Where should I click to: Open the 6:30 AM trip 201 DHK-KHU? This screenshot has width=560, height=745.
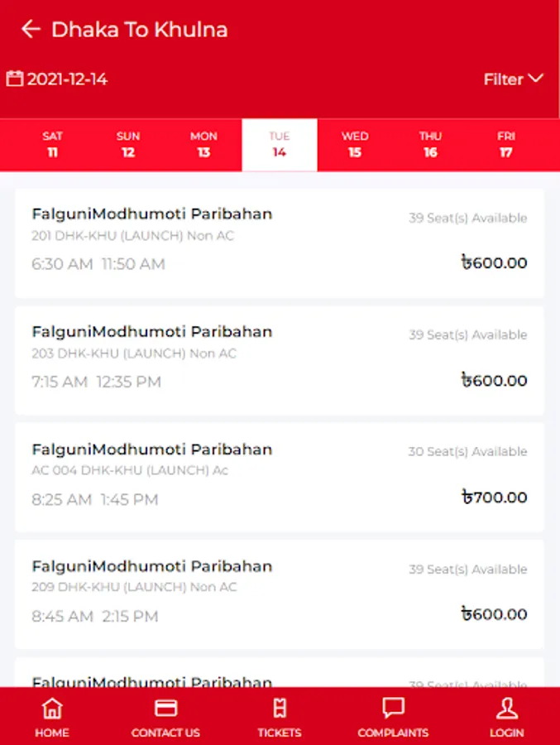point(280,243)
